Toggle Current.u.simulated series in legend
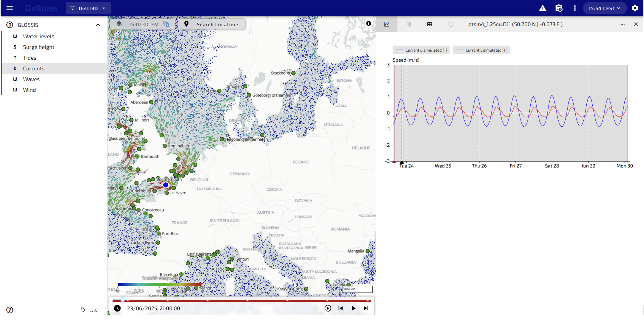This screenshot has width=644, height=326. coord(421,50)
